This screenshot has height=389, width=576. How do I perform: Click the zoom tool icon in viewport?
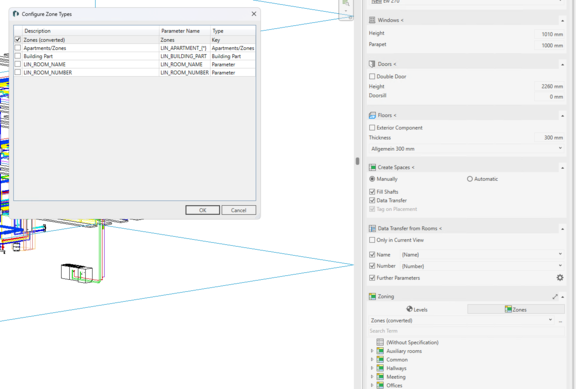point(346,3)
